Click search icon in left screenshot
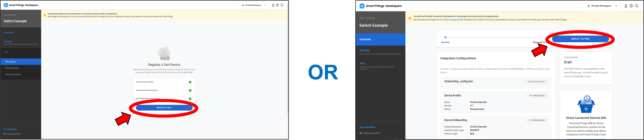Screen dimensions: 644x140 click(x=282, y=5)
